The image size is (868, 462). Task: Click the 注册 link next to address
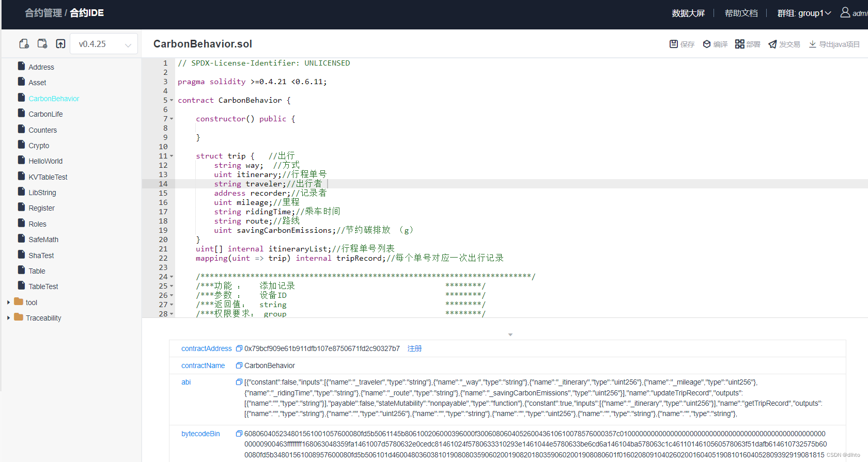point(414,348)
